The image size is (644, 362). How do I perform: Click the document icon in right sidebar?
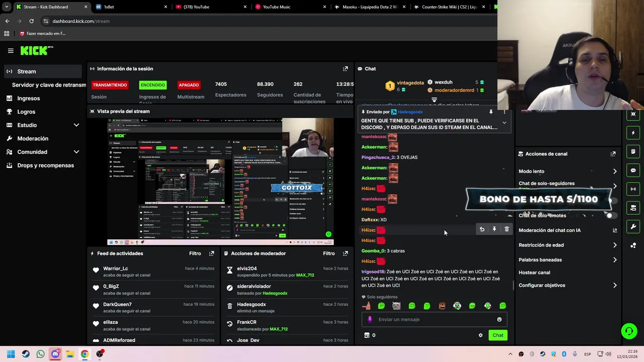pyautogui.click(x=633, y=152)
